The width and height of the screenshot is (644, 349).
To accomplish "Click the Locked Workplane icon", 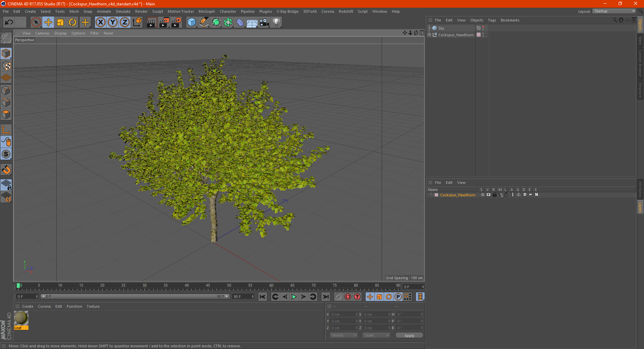I will pyautogui.click(x=6, y=185).
